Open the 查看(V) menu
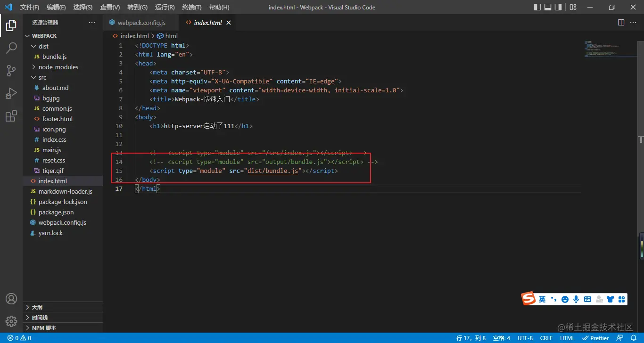644x343 pixels. pyautogui.click(x=110, y=7)
